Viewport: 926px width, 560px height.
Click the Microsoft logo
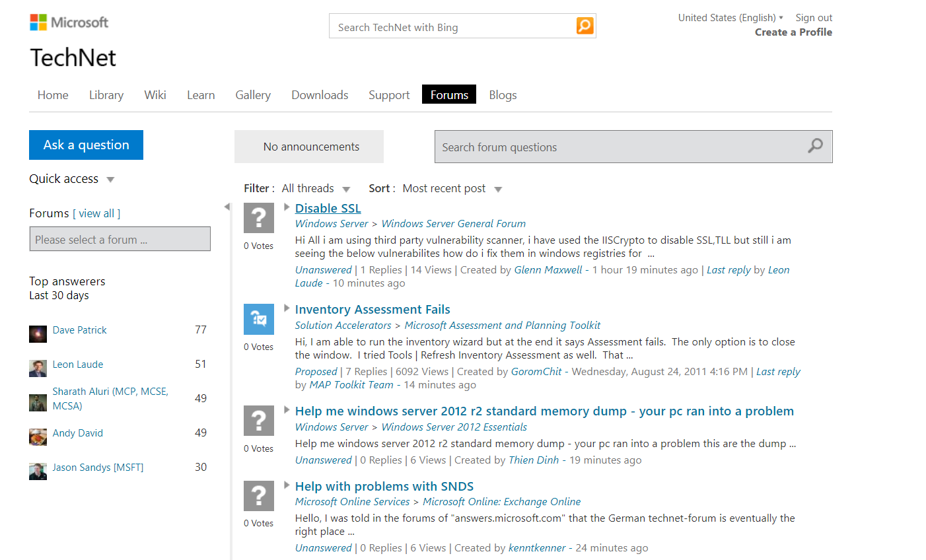(69, 22)
